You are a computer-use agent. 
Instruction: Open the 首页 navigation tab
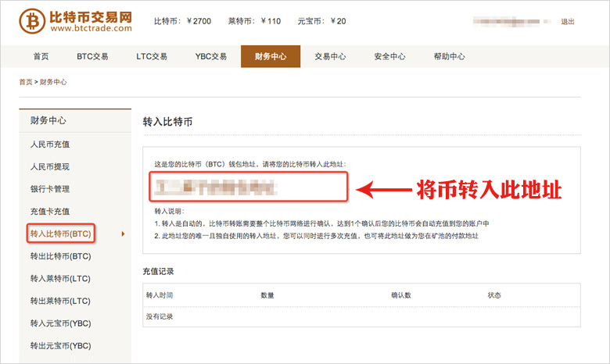coord(41,56)
